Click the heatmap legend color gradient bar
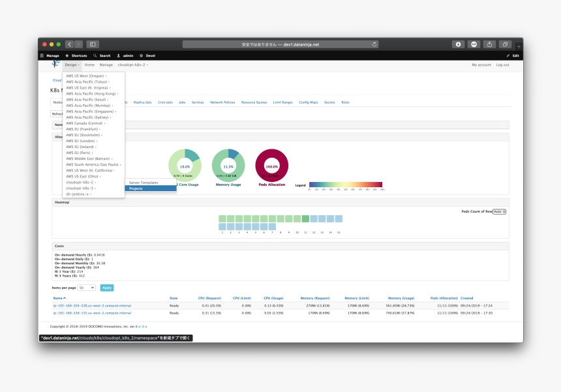The image size is (561, 392). coord(346,185)
